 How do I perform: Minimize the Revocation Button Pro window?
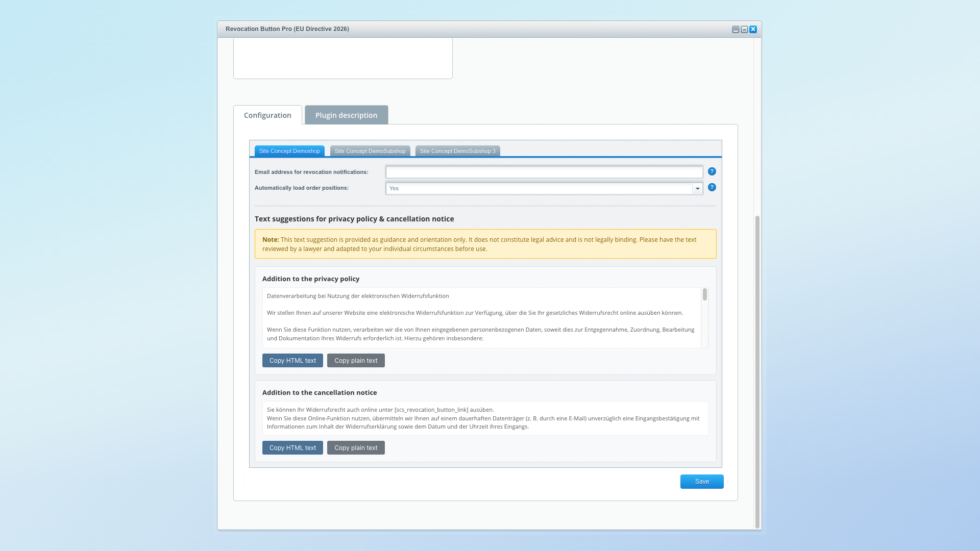tap(736, 30)
